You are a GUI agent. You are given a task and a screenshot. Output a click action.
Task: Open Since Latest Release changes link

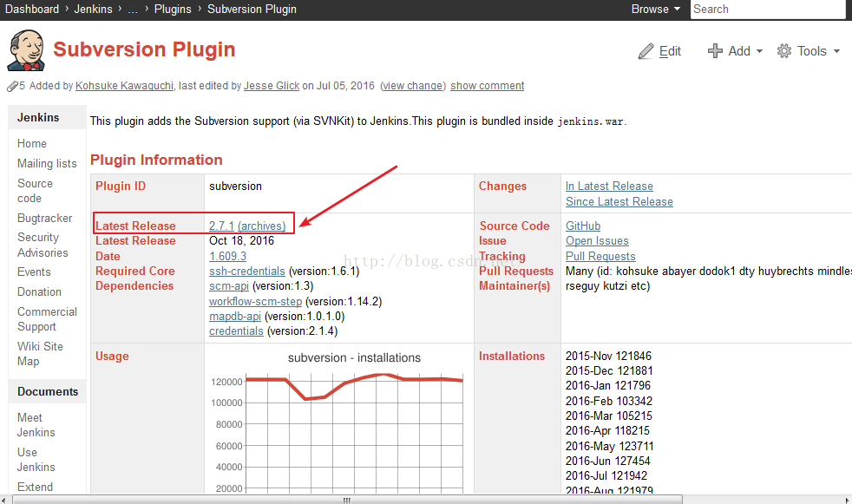[619, 202]
